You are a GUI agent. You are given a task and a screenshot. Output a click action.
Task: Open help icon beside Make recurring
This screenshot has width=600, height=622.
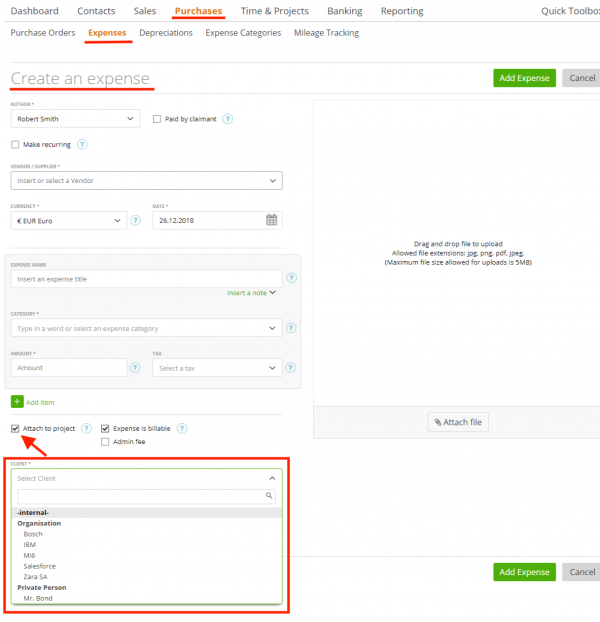[x=82, y=144]
